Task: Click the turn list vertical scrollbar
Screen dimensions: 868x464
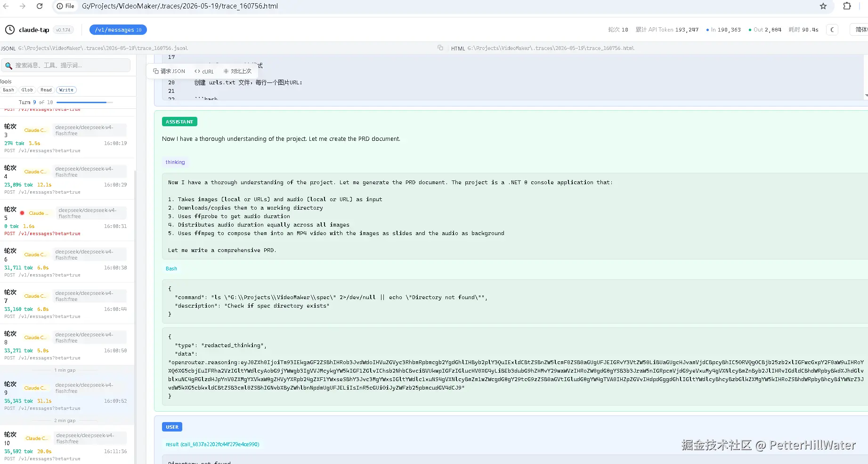Action: coord(135,316)
